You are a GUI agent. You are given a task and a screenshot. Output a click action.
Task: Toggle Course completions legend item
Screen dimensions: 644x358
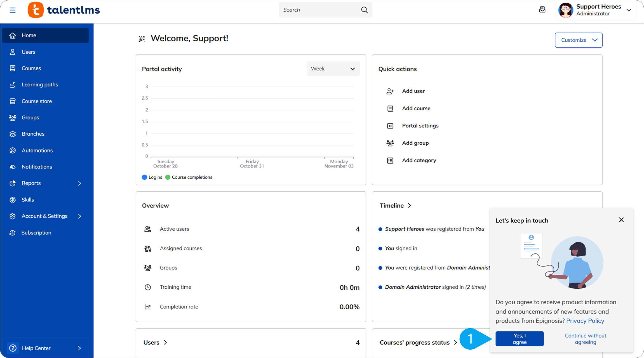[189, 177]
